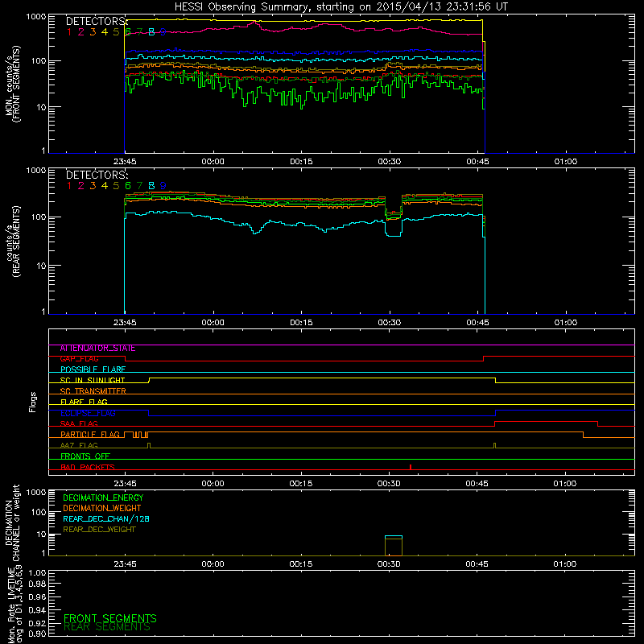Click the AAZ_FLAG label
This screenshot has height=644, width=644.
pos(79,446)
